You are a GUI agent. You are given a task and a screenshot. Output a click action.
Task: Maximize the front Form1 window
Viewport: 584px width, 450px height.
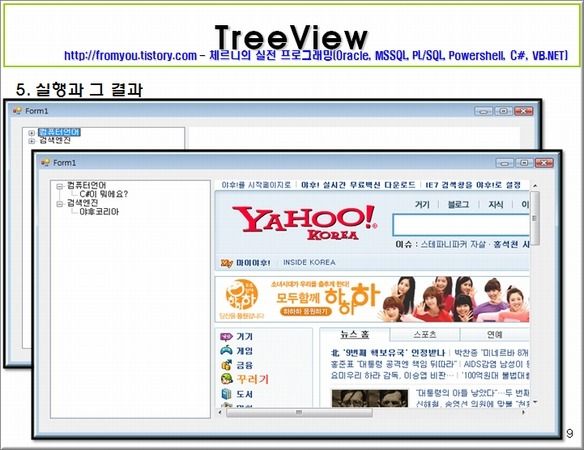(524, 163)
